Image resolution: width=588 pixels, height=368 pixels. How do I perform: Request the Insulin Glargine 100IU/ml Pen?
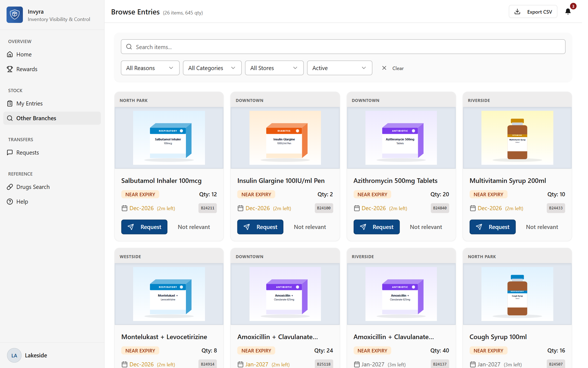(x=260, y=227)
